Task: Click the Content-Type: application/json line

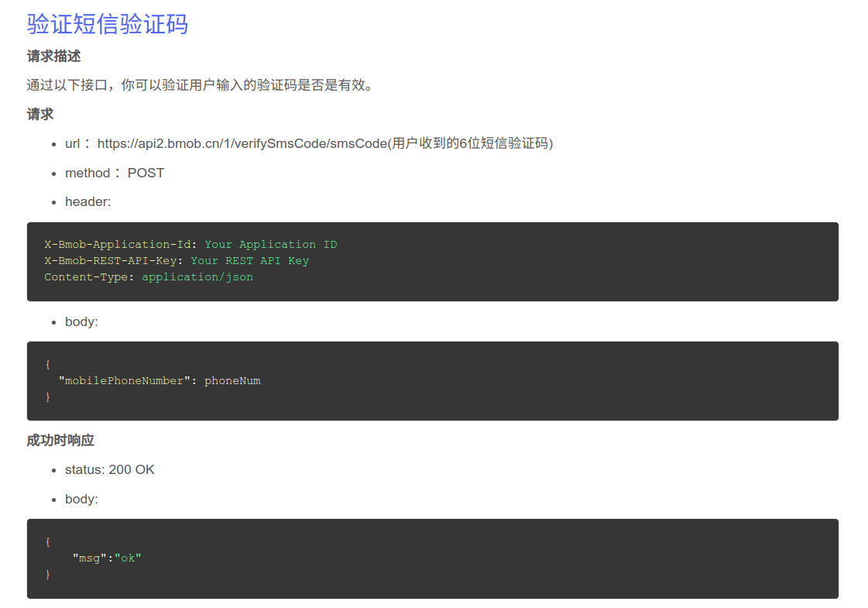Action: pyautogui.click(x=149, y=277)
